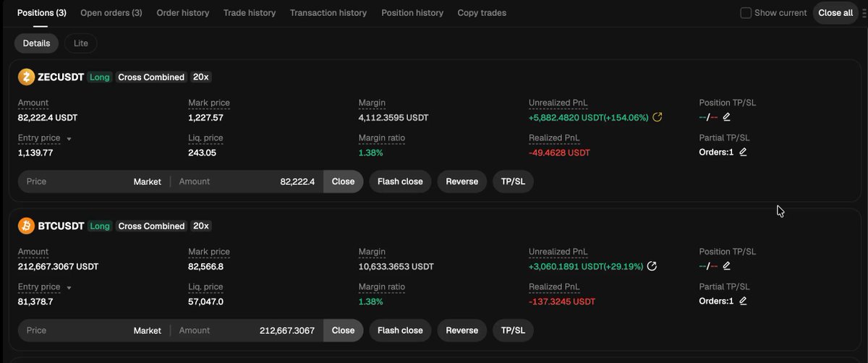Set TP/SL for BTCUSDT position
Screen dimensions: 868x363
(513, 330)
